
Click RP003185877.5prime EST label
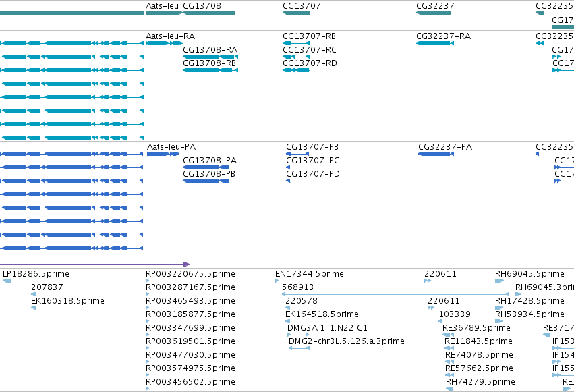pyautogui.click(x=190, y=314)
